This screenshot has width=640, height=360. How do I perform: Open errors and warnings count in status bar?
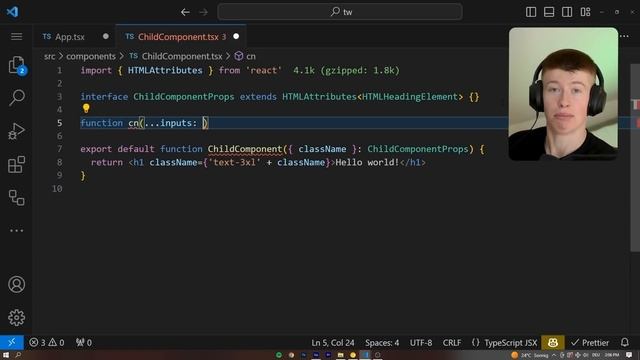[47, 342]
